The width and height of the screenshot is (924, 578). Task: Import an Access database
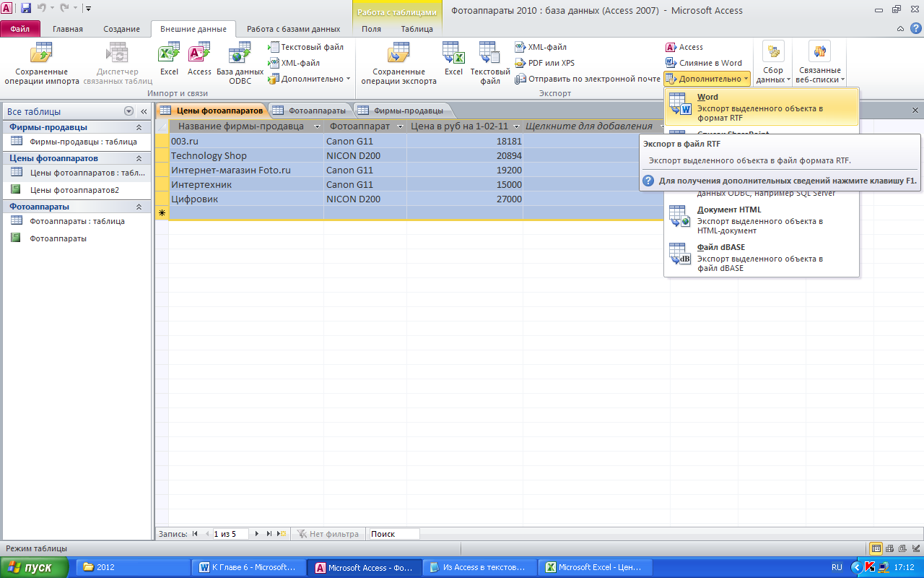pyautogui.click(x=199, y=59)
